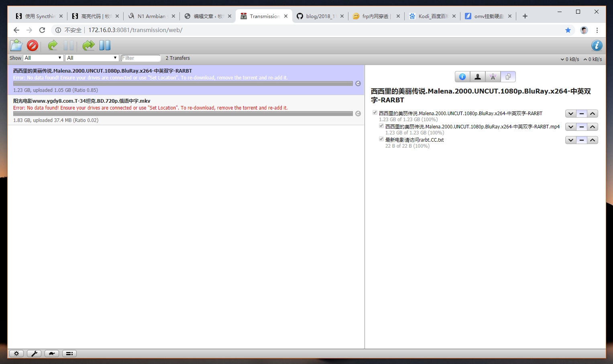Toggle compact view in bottom bar

pyautogui.click(x=69, y=354)
